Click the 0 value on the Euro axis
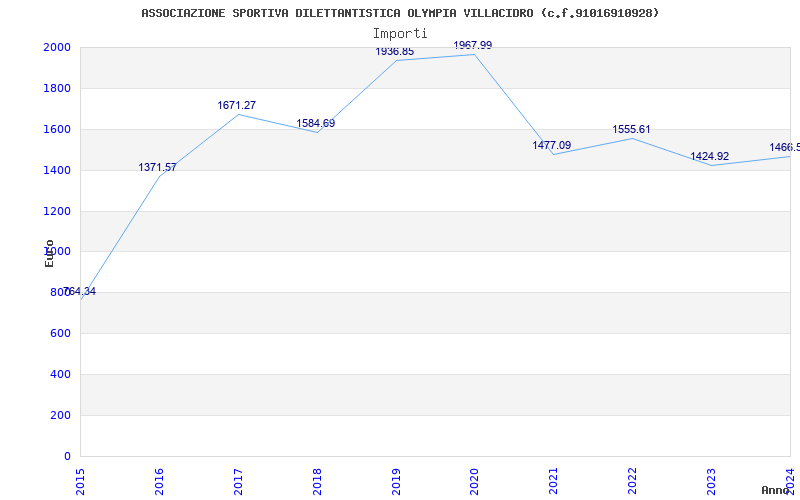Image resolution: width=800 pixels, height=500 pixels. pyautogui.click(x=67, y=456)
